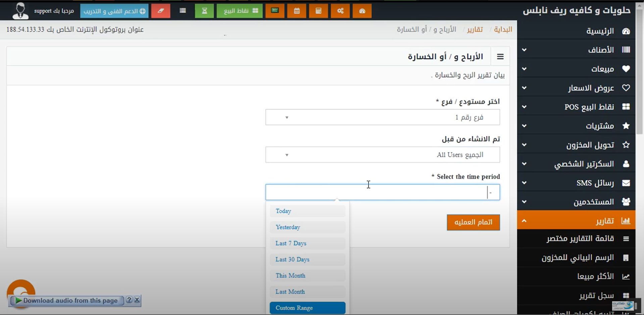
Task: Expand the مبيعات sales sidebar menu
Action: [576, 69]
